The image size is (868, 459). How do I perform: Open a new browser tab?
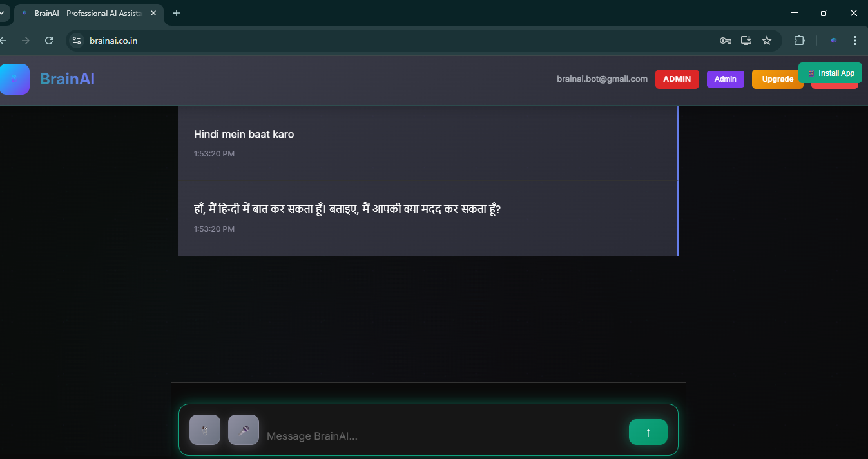[177, 13]
